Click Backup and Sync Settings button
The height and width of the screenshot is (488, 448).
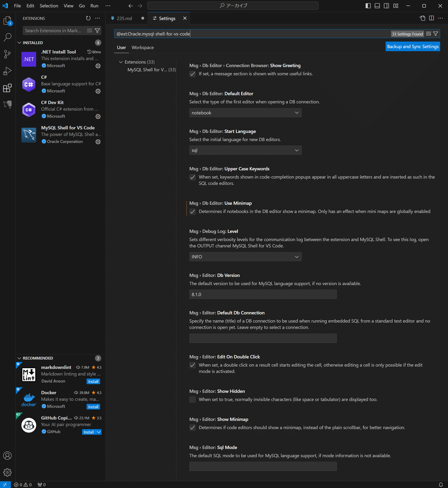(413, 47)
